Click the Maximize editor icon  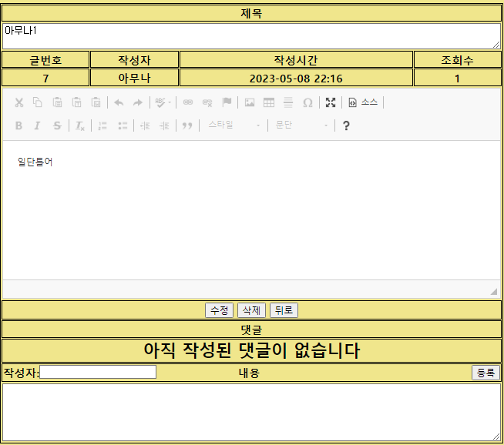[331, 102]
